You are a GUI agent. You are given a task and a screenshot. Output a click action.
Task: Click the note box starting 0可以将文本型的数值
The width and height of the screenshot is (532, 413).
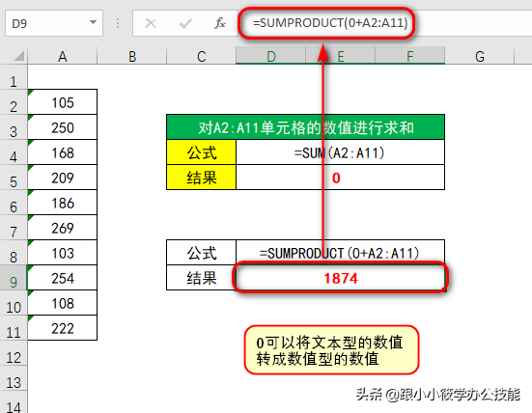[x=331, y=350]
